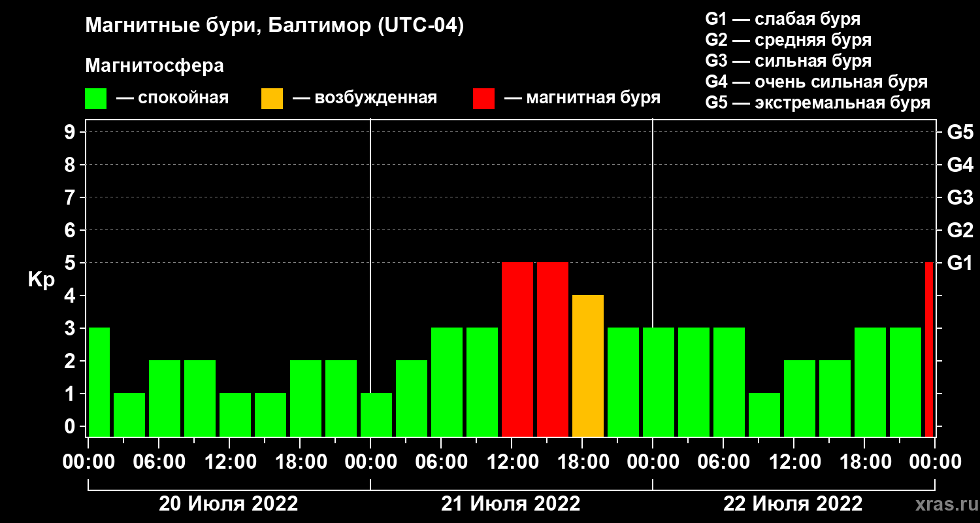Click the '06:00' time label for 22 July
Screen dimensions: 980x523
click(x=723, y=462)
